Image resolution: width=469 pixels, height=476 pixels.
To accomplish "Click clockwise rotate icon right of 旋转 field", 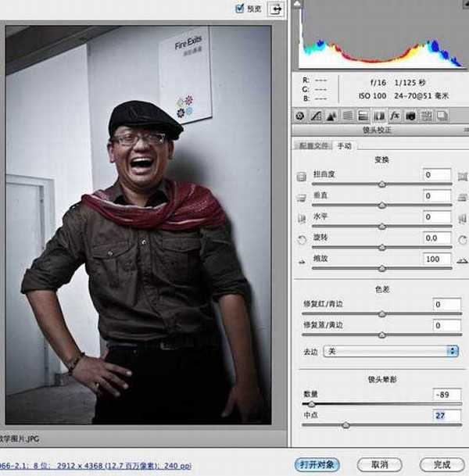I will pyautogui.click(x=463, y=240).
